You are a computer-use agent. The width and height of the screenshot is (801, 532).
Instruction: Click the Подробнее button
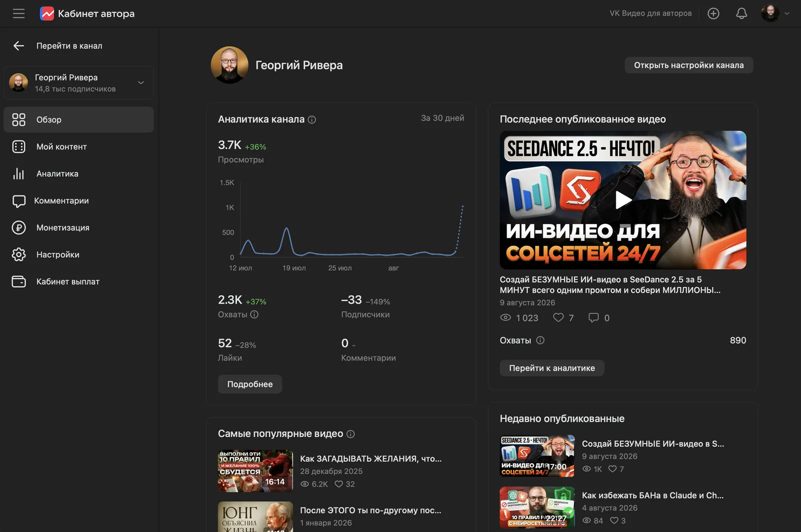coord(250,384)
